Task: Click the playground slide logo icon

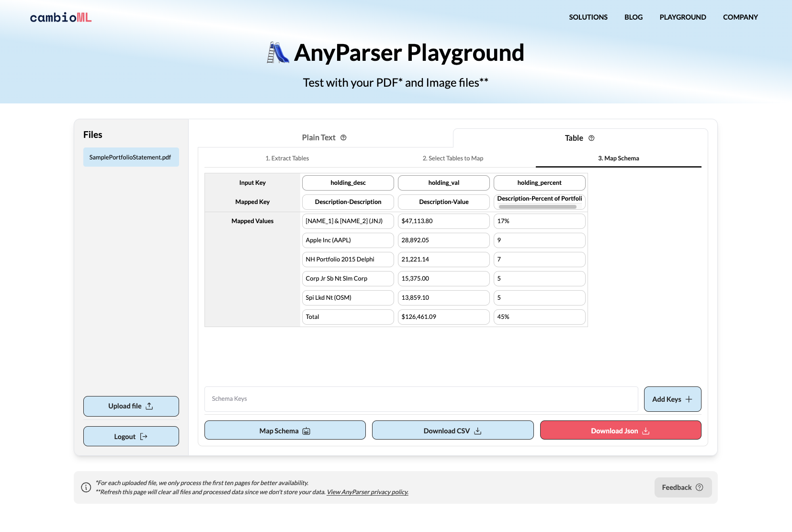Action: (278, 53)
